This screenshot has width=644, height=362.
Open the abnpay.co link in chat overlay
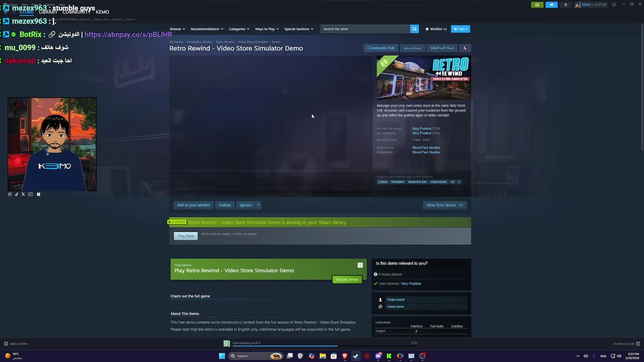pos(128,35)
